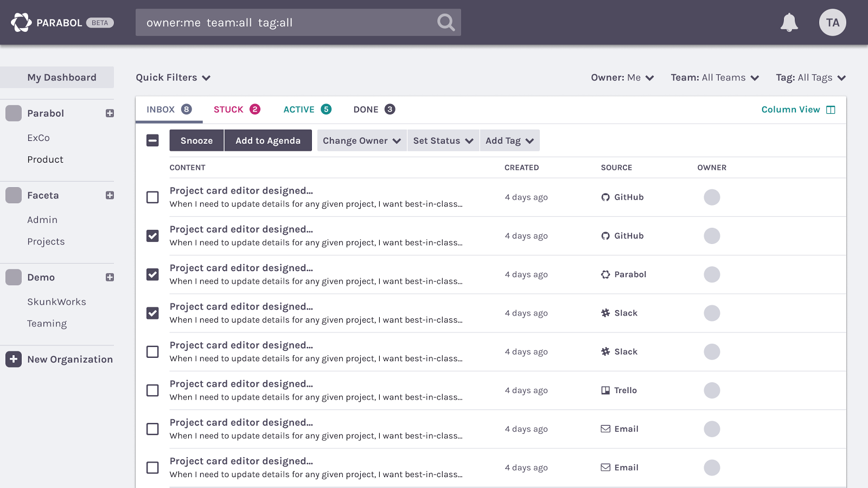Click the GitHub icon in the checked GitHub row
The image size is (868, 488).
605,236
